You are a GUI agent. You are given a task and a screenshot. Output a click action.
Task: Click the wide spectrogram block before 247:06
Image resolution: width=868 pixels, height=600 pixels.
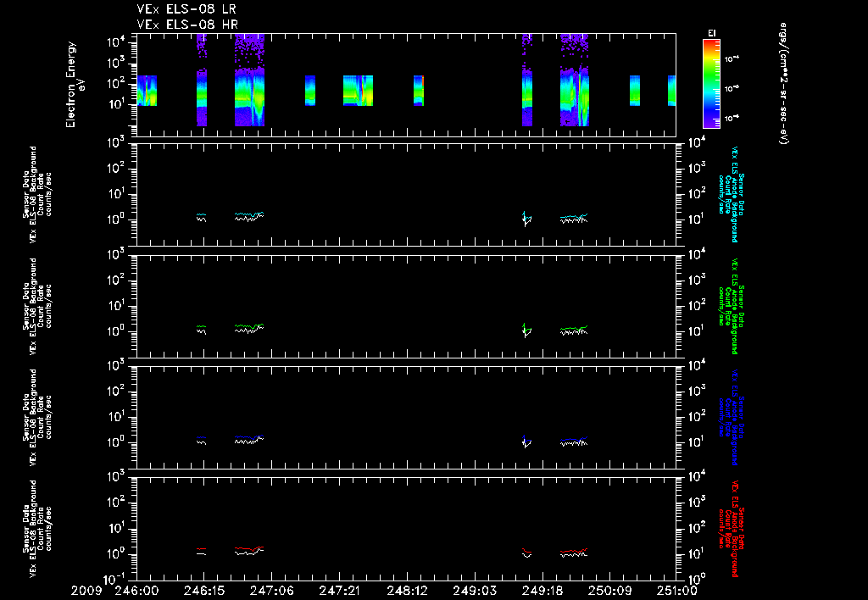tap(250, 81)
